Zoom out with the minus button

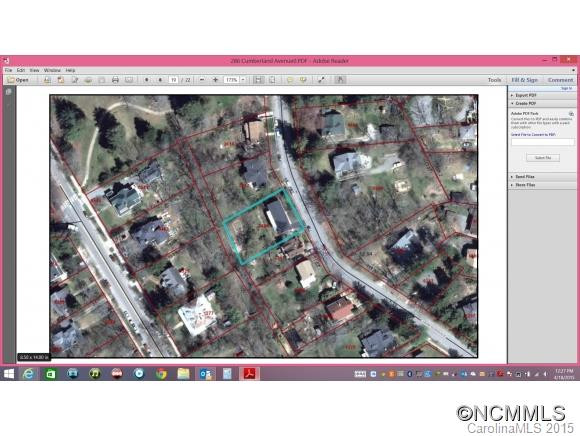coord(202,80)
